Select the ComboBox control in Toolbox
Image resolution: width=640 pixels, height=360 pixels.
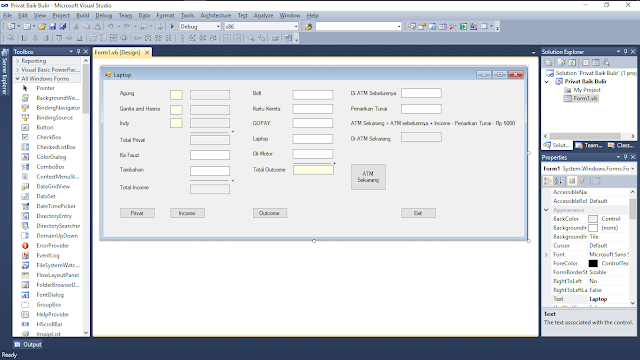[x=50, y=167]
